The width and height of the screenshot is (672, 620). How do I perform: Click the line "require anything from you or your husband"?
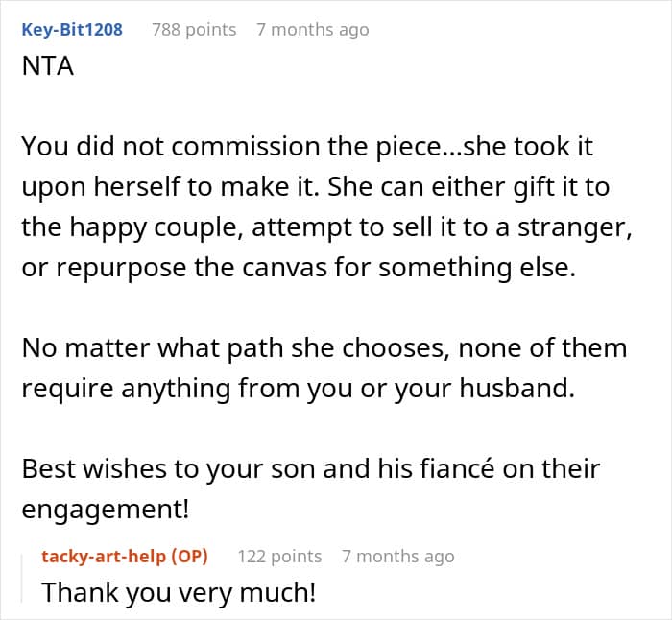click(299, 388)
